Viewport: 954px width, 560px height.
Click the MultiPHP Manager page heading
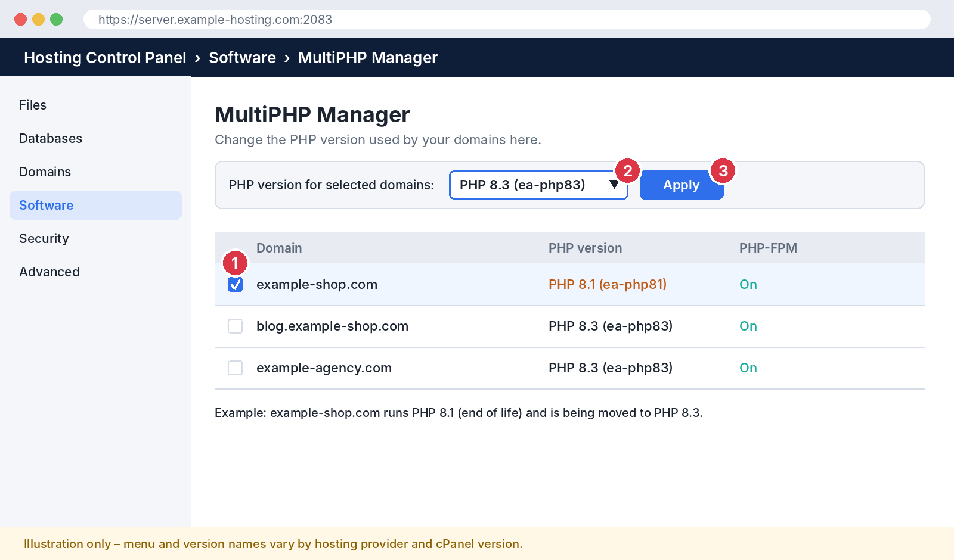coord(312,114)
